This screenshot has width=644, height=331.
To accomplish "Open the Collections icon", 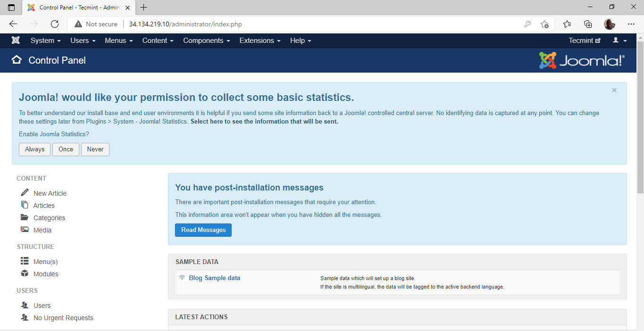I will (x=588, y=24).
